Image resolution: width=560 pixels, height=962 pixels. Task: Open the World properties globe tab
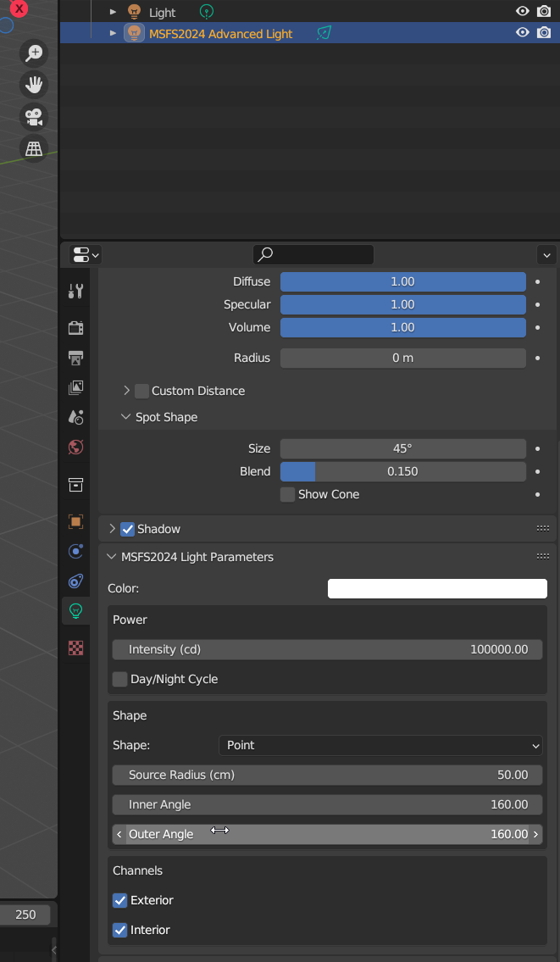coord(75,448)
